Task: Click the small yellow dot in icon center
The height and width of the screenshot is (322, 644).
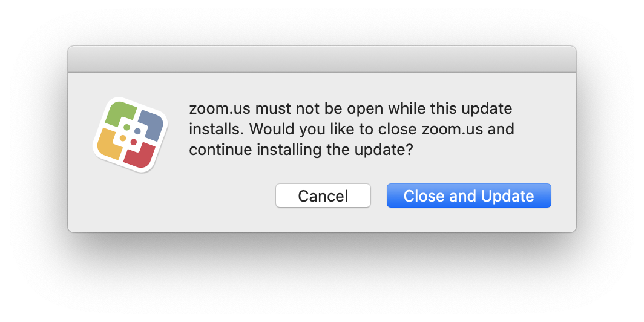Action: [x=123, y=139]
